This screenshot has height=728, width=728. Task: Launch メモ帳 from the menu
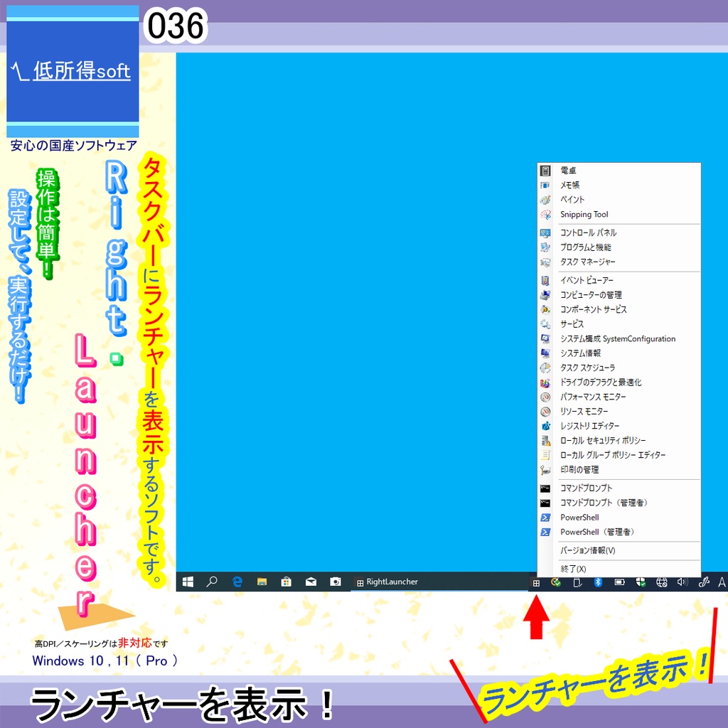click(619, 185)
